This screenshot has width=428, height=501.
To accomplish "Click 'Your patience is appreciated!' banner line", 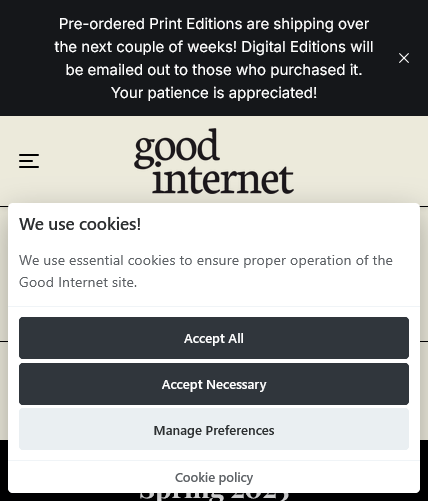I will coord(214,93).
